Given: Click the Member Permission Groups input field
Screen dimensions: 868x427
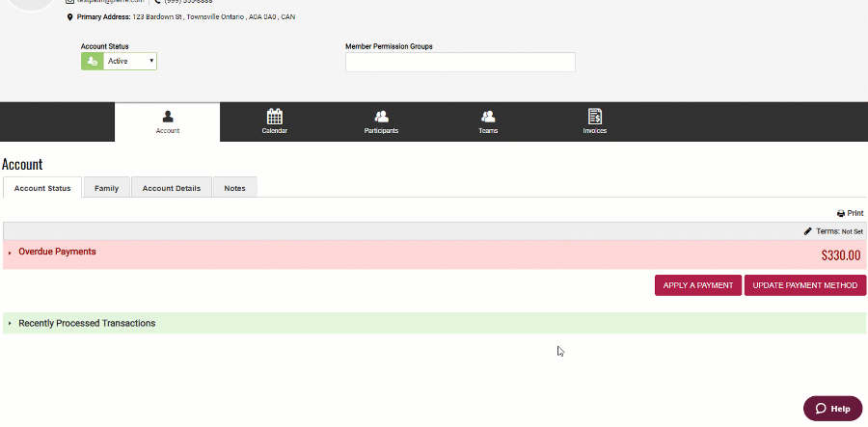Looking at the screenshot, I should (x=460, y=62).
